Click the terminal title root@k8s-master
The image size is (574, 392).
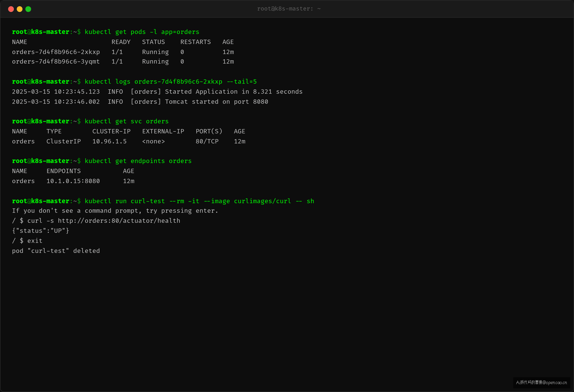point(289,9)
